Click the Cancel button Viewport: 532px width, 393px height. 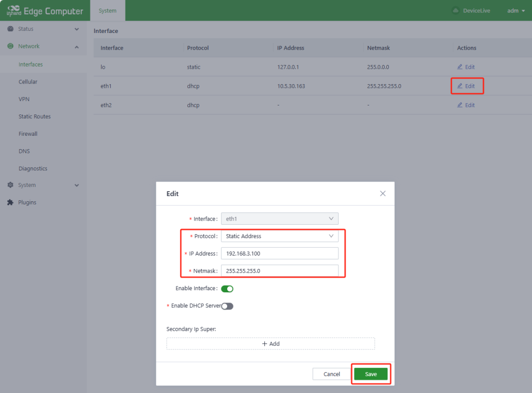click(x=331, y=374)
